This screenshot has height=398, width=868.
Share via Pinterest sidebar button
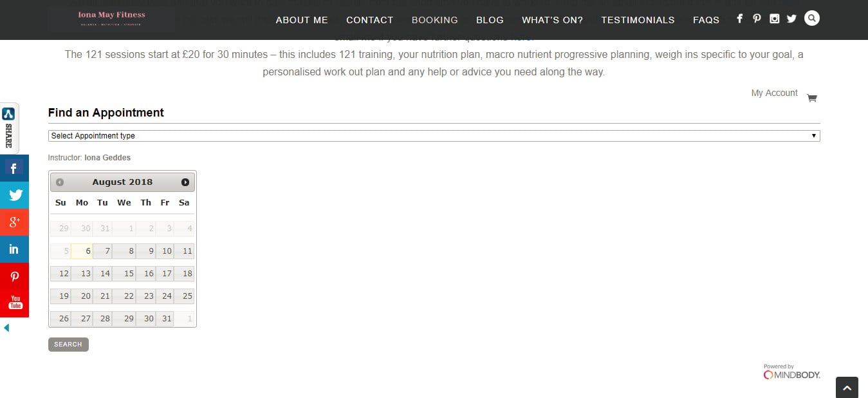(x=14, y=276)
